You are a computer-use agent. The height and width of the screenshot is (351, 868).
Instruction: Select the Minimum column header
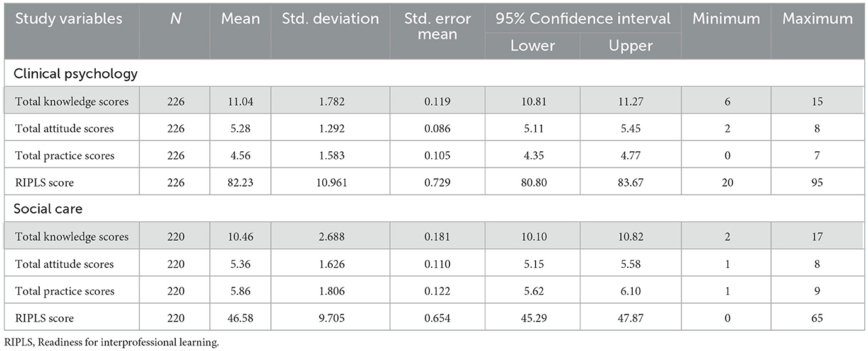pyautogui.click(x=726, y=19)
